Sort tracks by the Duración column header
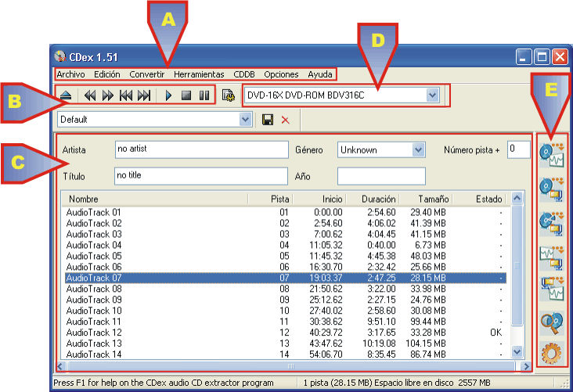 pos(378,200)
